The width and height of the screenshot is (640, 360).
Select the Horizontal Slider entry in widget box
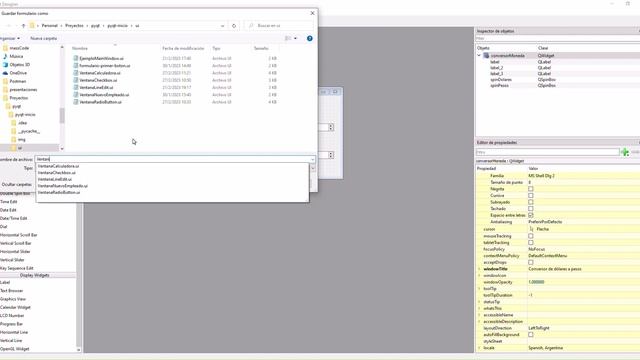(x=15, y=251)
